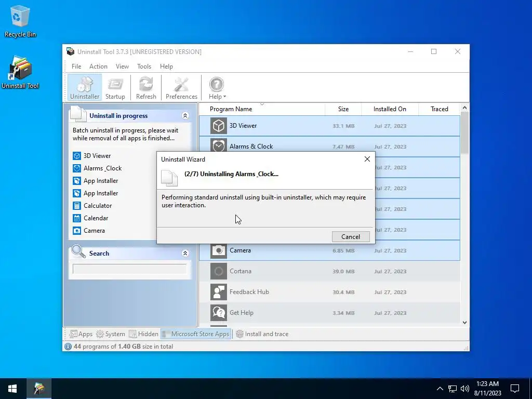
Task: Click the 3D Viewer program icon
Action: 219,126
